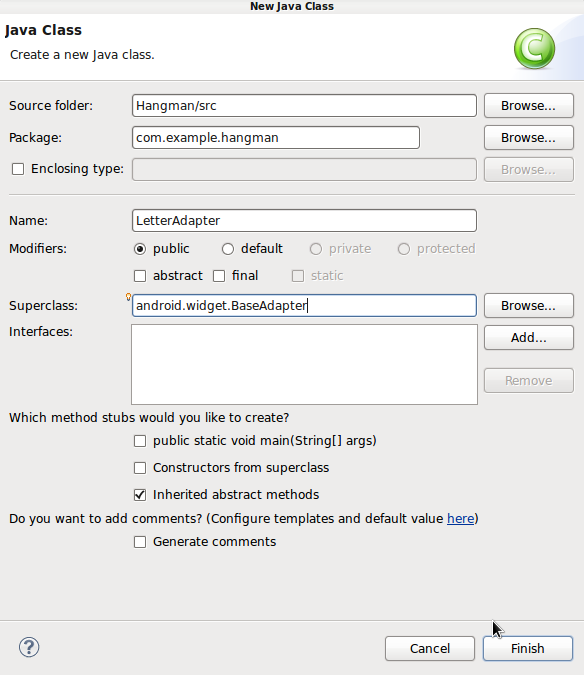The height and width of the screenshot is (675, 584).
Task: Uncheck Inherited abstract methods option
Action: pyautogui.click(x=140, y=495)
